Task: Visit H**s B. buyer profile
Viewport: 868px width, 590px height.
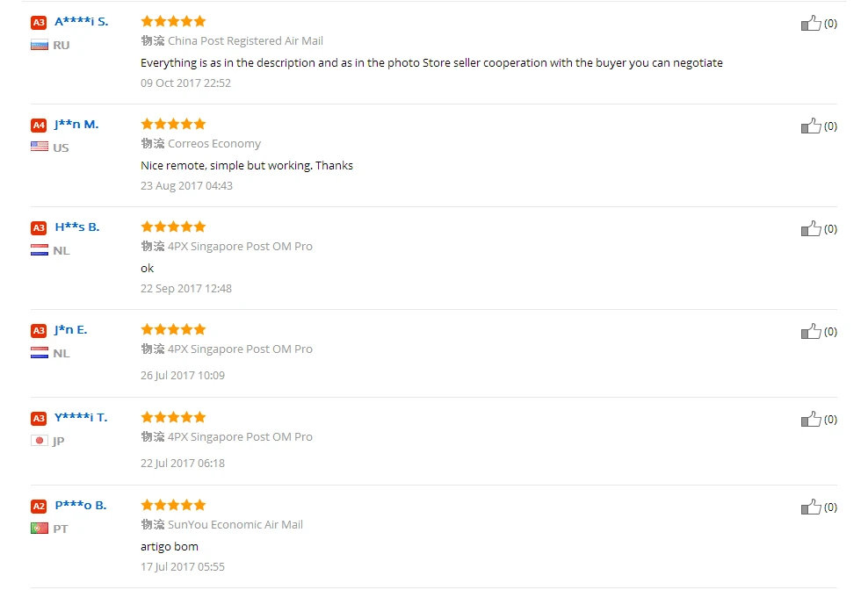Action: click(x=77, y=227)
